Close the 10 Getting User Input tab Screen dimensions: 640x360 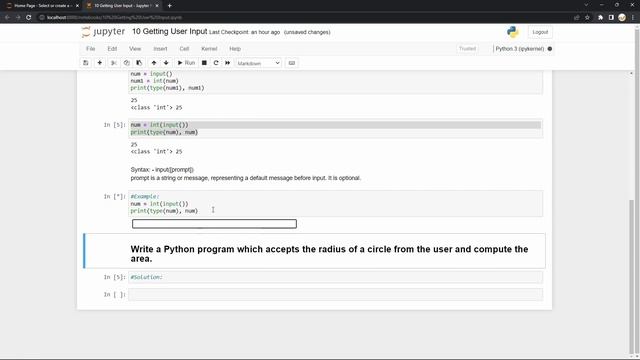pos(157,6)
